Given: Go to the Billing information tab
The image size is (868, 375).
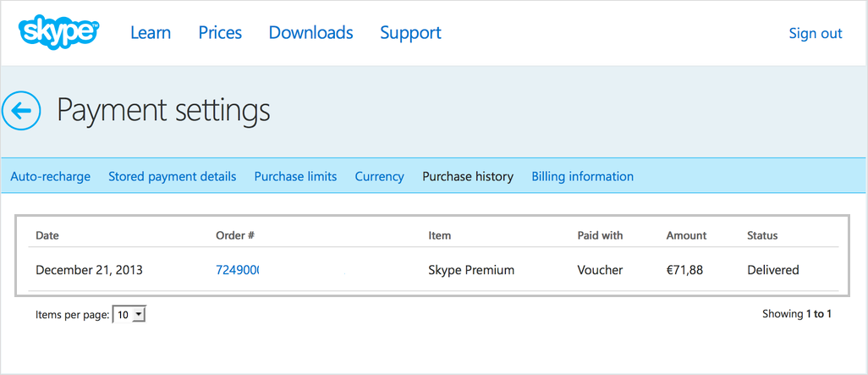Looking at the screenshot, I should [582, 177].
